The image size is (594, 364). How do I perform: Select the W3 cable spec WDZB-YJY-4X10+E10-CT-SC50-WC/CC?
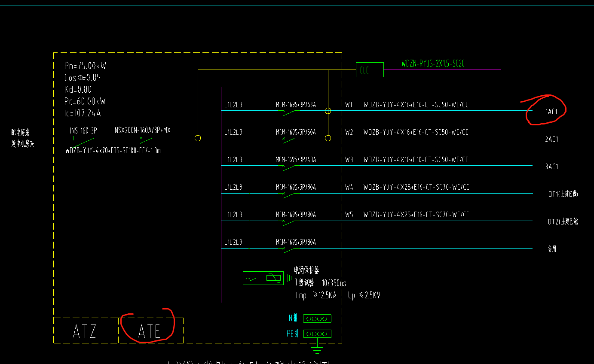[x=416, y=160]
